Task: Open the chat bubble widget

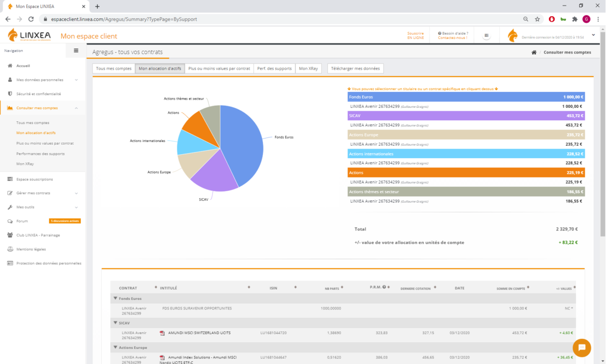Action: pyautogui.click(x=582, y=348)
